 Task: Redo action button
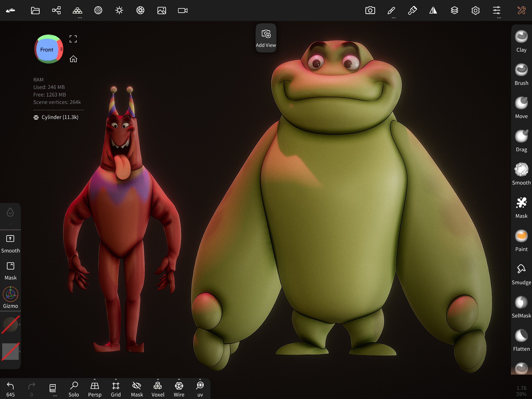click(x=32, y=389)
